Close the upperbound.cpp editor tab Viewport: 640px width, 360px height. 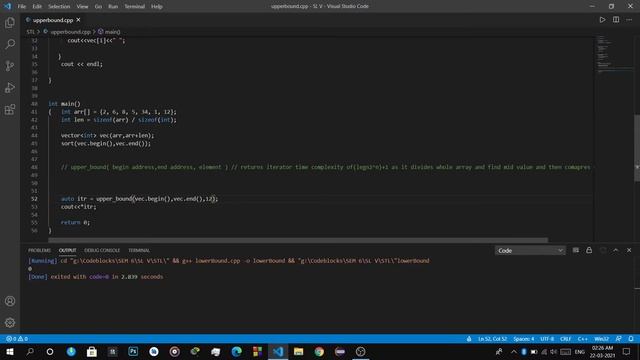point(78,20)
